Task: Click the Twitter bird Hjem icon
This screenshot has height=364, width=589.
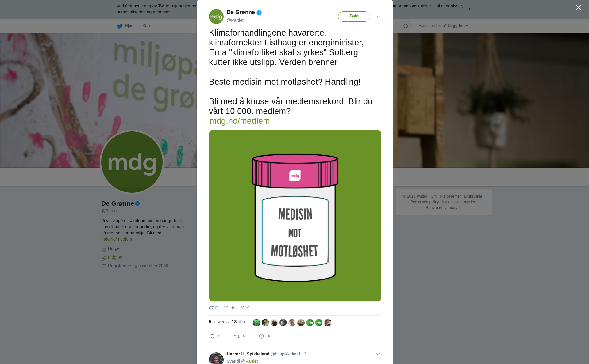Action: 120,26
